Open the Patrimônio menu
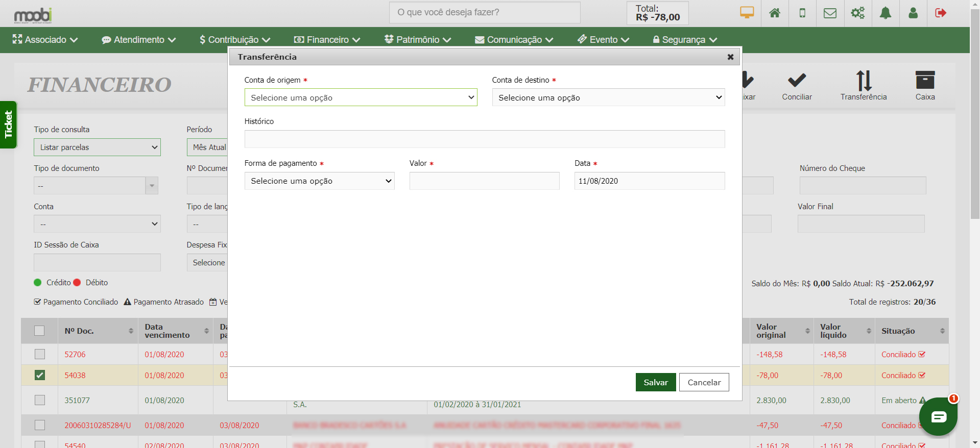 pos(417,40)
